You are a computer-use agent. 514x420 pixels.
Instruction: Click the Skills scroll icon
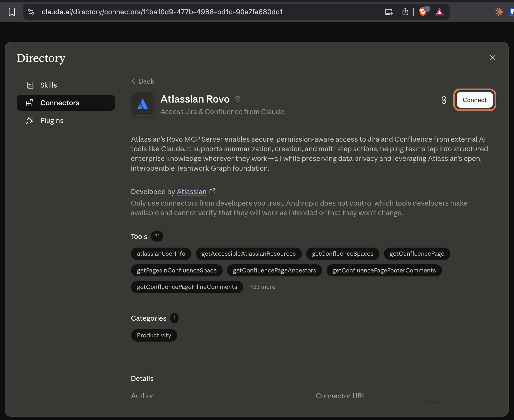coord(30,85)
